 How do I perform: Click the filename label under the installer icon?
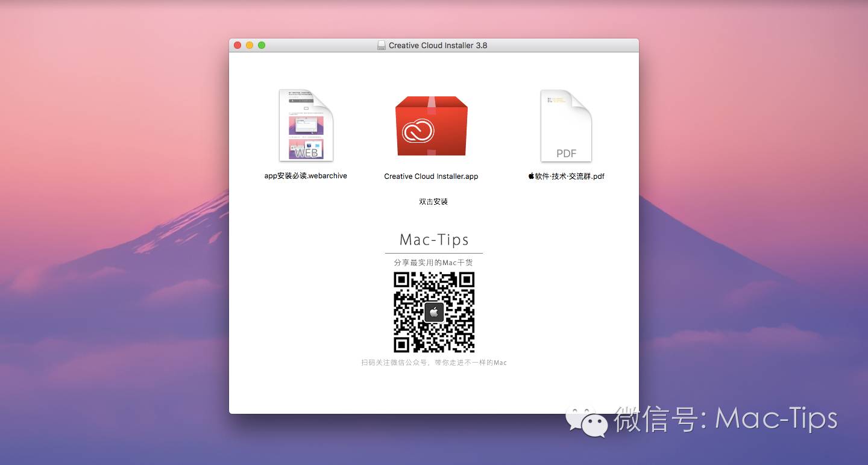click(x=431, y=176)
